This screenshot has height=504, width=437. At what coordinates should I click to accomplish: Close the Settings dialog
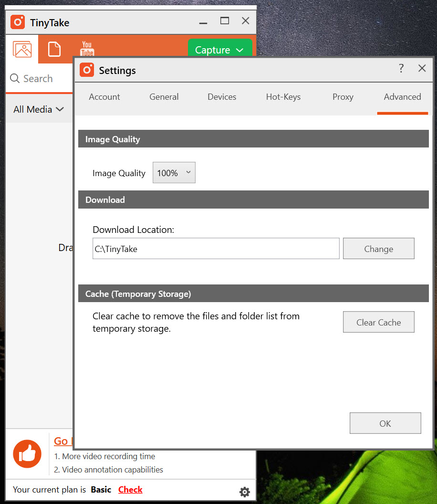tap(422, 68)
